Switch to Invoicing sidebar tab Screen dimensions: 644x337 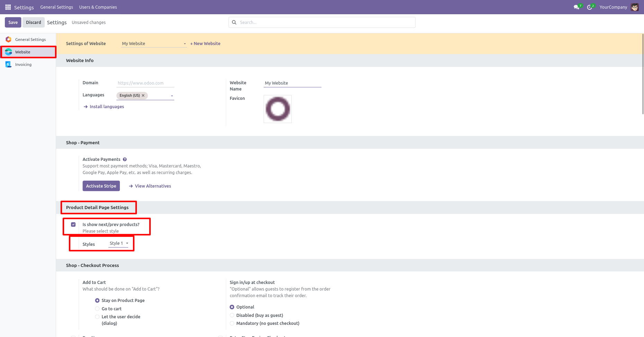tap(28, 64)
